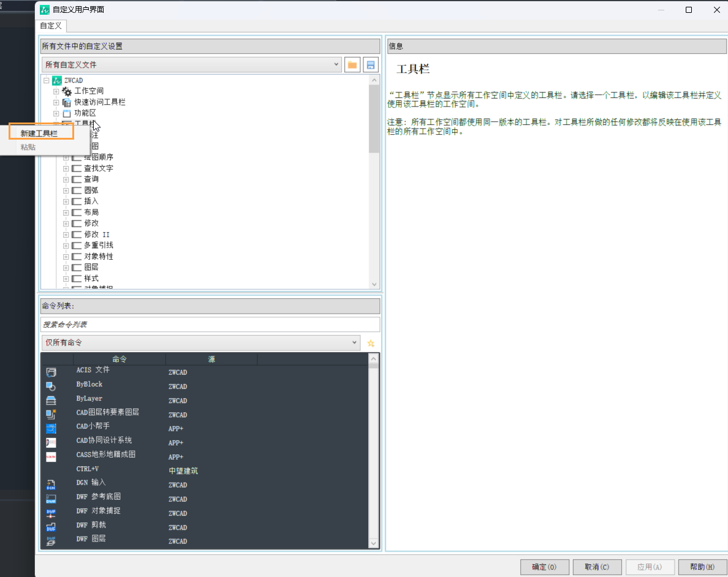Click the tree view scroll up arrow
This screenshot has width=728, height=577.
pos(374,80)
